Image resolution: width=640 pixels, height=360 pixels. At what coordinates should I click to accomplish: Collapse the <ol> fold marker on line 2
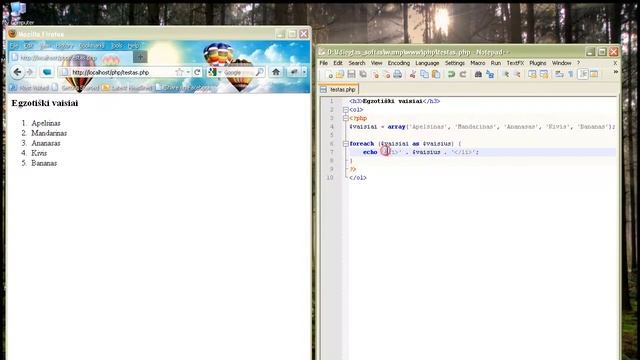point(346,110)
